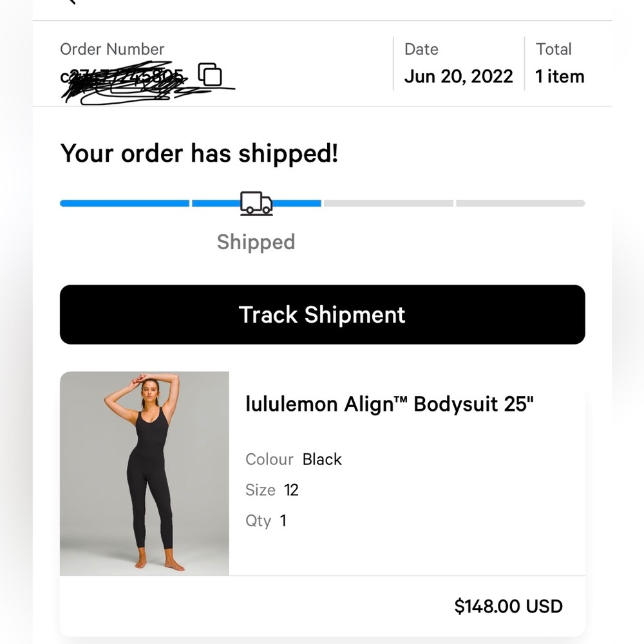Tap the bodysuit product thumbnail image
This screenshot has height=644, width=644.
click(x=144, y=474)
